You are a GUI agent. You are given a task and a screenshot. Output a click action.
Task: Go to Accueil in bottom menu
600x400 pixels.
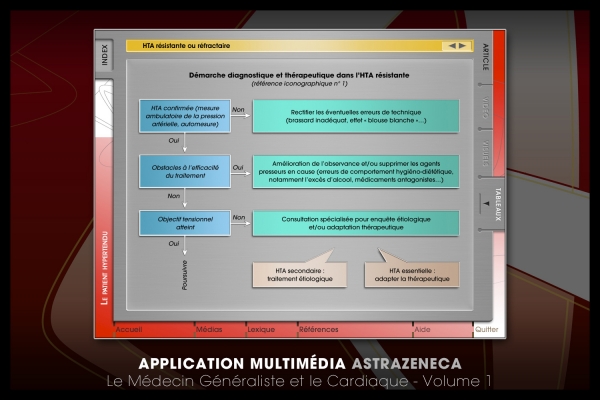click(129, 329)
